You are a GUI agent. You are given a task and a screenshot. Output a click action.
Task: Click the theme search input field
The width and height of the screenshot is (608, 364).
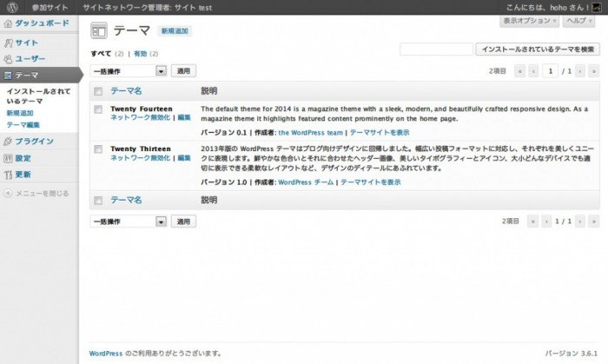tap(435, 50)
